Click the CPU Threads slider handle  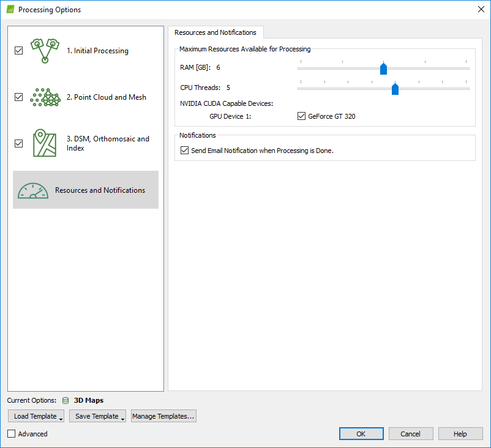[395, 89]
